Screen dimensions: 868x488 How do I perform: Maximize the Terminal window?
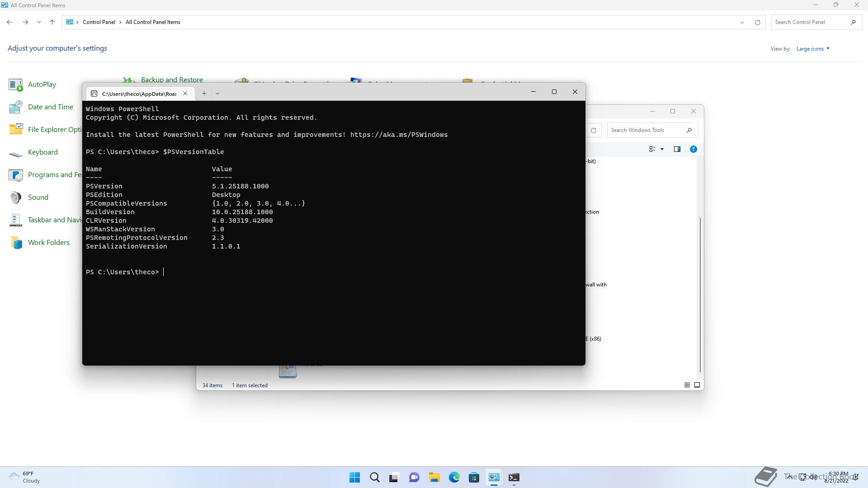click(x=554, y=92)
